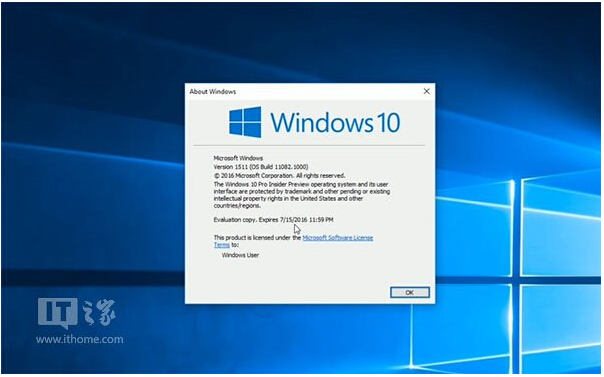Click the 'Windows 10' wordmark text
The height and width of the screenshot is (377, 604).
coord(335,122)
